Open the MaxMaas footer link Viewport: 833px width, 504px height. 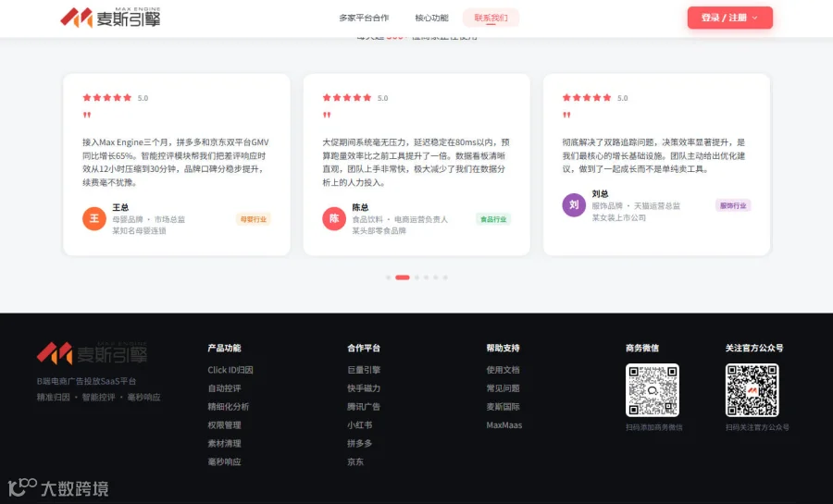click(x=504, y=425)
